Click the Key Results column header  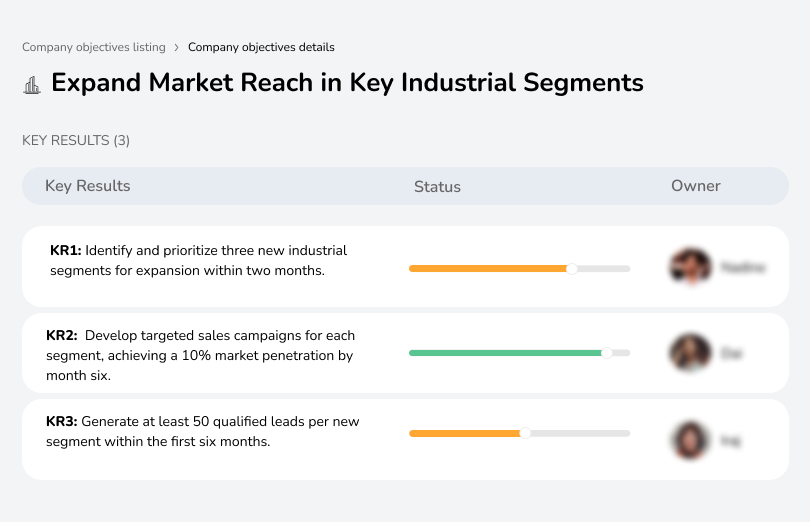click(x=87, y=186)
